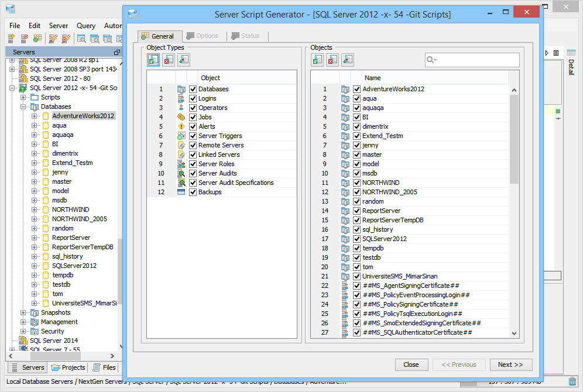This screenshot has width=583, height=392.
Task: Toggle the Server Triggers checkbox
Action: click(x=193, y=136)
